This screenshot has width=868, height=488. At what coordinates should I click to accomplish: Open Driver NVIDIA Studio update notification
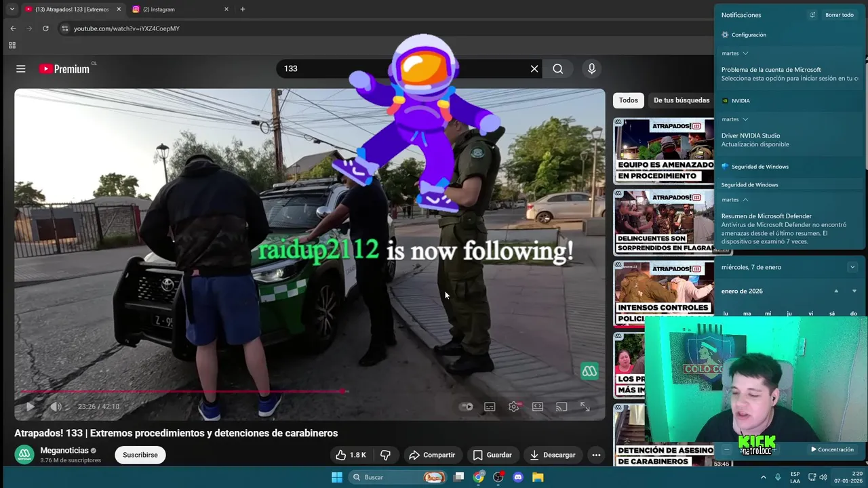coord(789,140)
